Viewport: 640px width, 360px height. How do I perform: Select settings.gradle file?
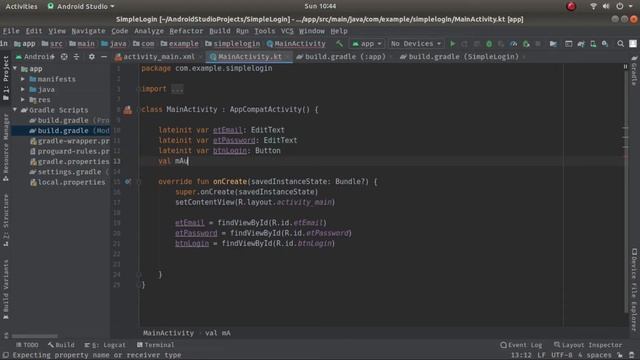[69, 172]
